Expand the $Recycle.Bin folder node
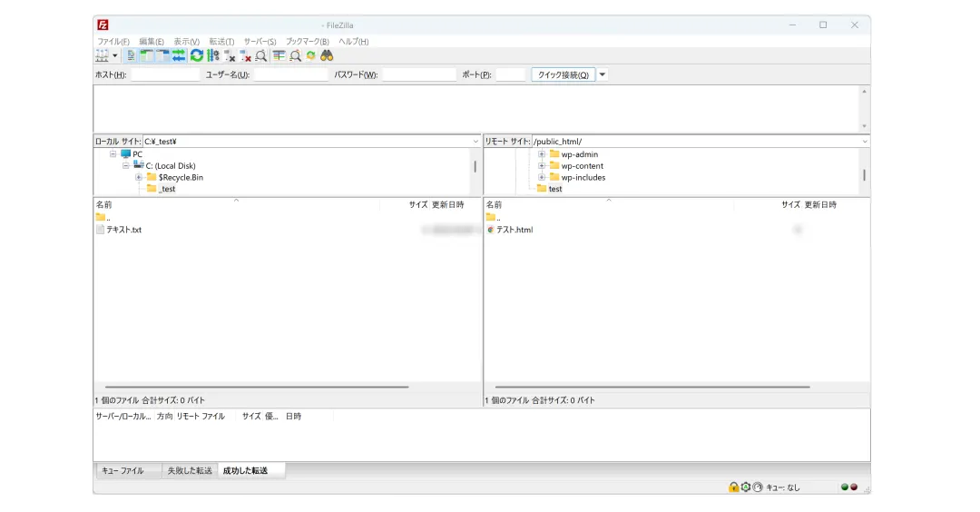980x512 pixels. point(139,178)
